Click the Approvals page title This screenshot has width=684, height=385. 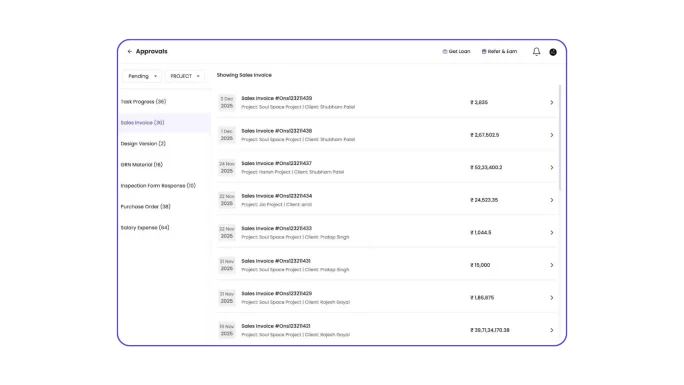pyautogui.click(x=151, y=51)
